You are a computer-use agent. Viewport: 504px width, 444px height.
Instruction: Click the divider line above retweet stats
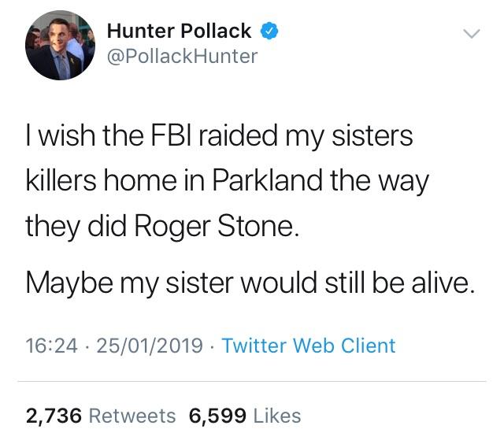click(252, 382)
